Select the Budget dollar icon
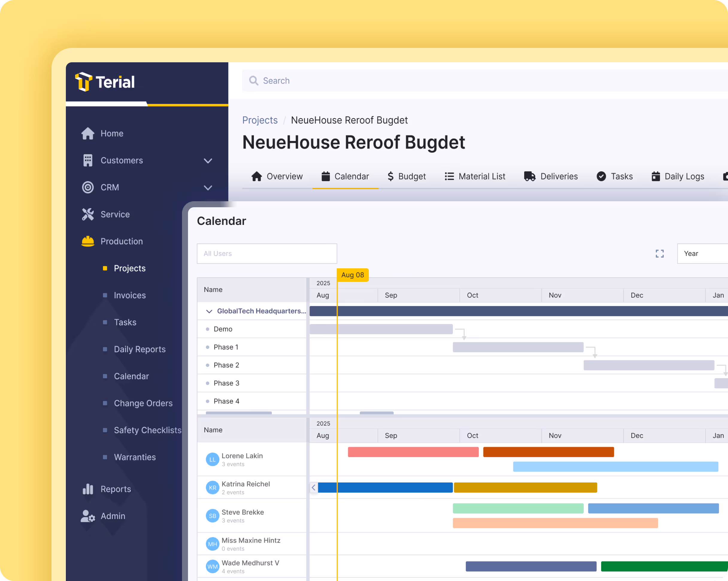Viewport: 728px width, 581px height. coord(390,176)
